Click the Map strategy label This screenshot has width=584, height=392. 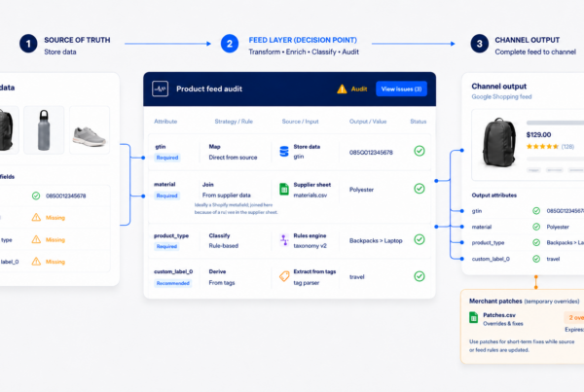coord(214,147)
